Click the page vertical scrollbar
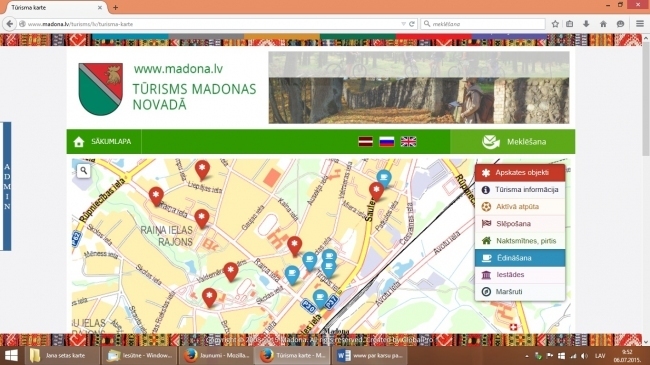Image resolution: width=650 pixels, height=365 pixels. 646,187
